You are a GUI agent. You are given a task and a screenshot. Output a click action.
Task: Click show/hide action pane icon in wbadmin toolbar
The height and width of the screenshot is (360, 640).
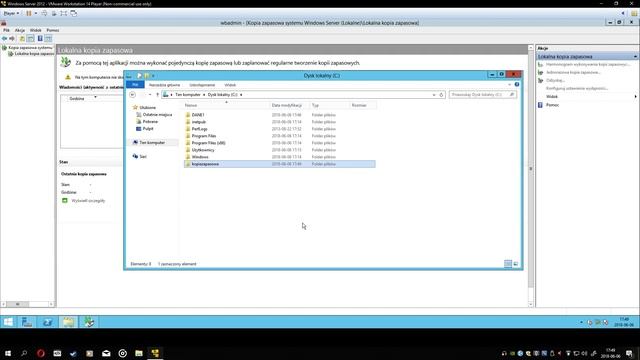click(x=48, y=38)
